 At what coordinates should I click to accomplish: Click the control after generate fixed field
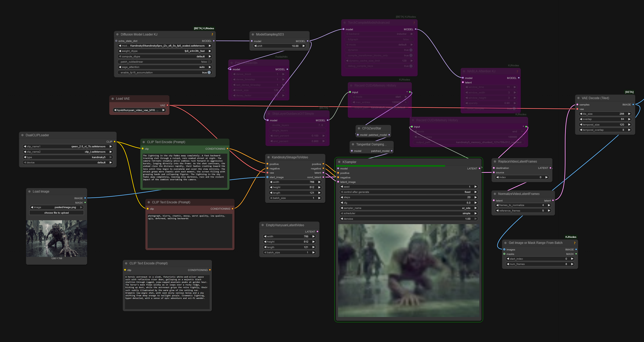coord(408,192)
